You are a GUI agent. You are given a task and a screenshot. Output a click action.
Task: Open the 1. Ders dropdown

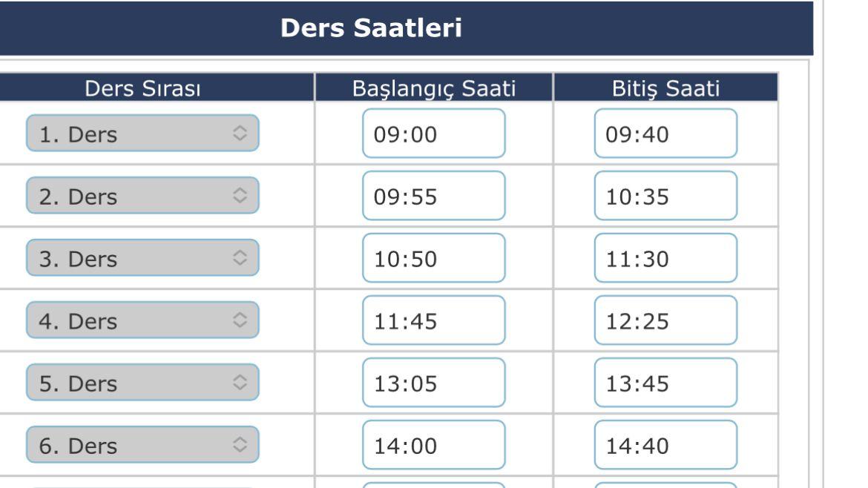142,133
